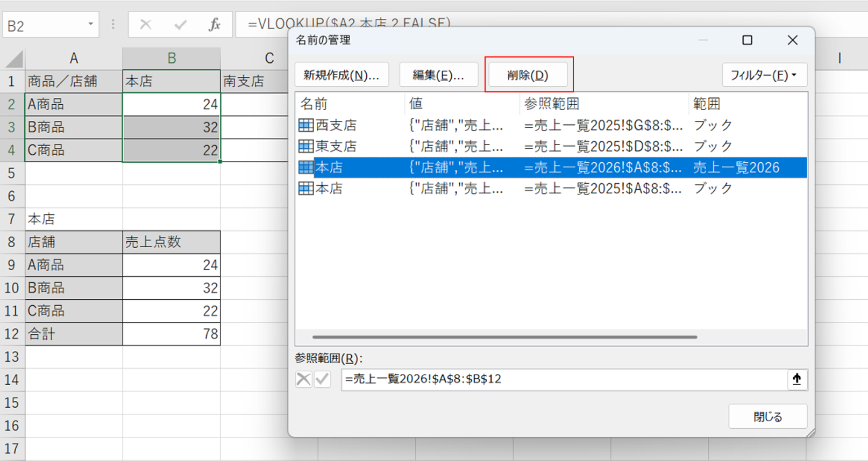The image size is (868, 461).
Task: Click the Select All corner triangle
Action: click(x=14, y=59)
